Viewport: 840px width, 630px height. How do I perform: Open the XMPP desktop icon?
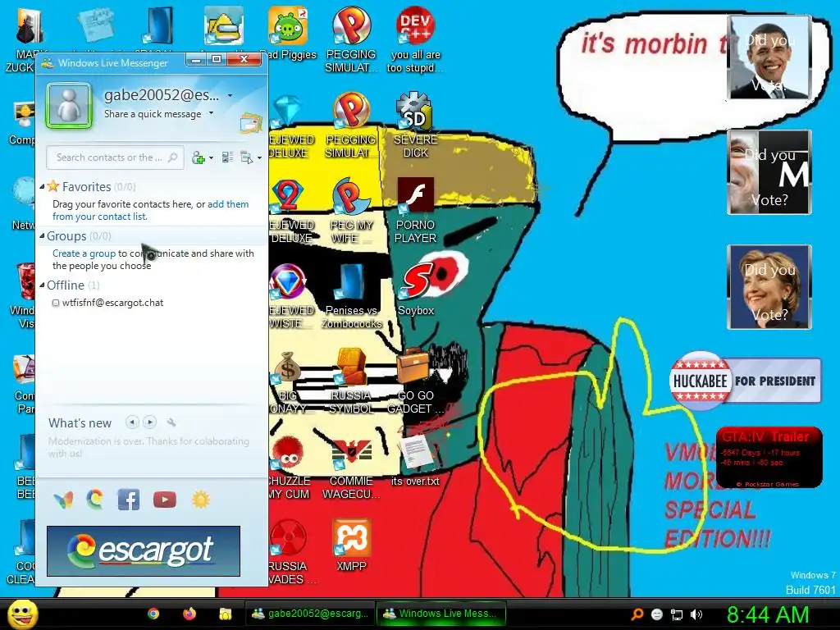[351, 545]
